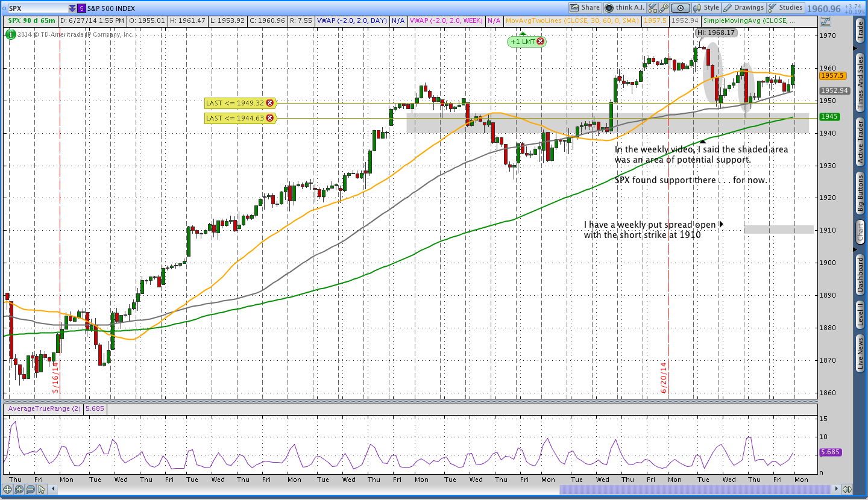Cancel the LAST <= 1949.32 alert
Viewport: 868px width, 500px height.
coord(269,103)
